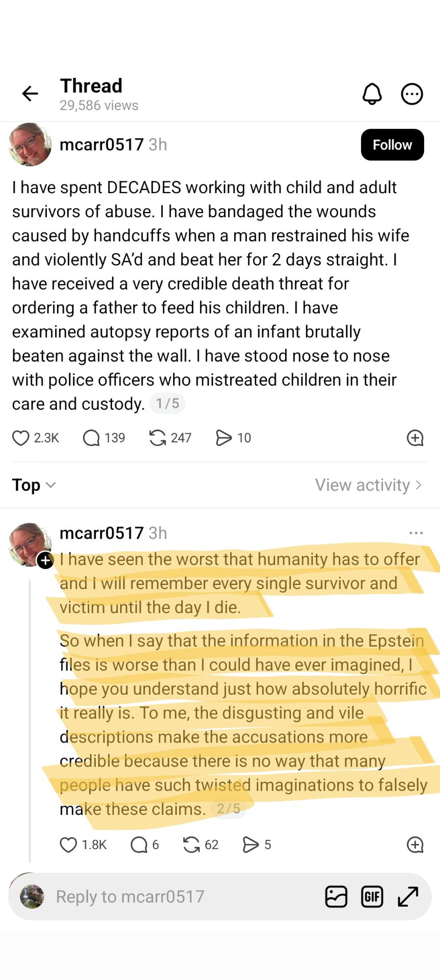The height and width of the screenshot is (980, 440).
Task: Expand the Top sort dropdown
Action: pyautogui.click(x=34, y=485)
